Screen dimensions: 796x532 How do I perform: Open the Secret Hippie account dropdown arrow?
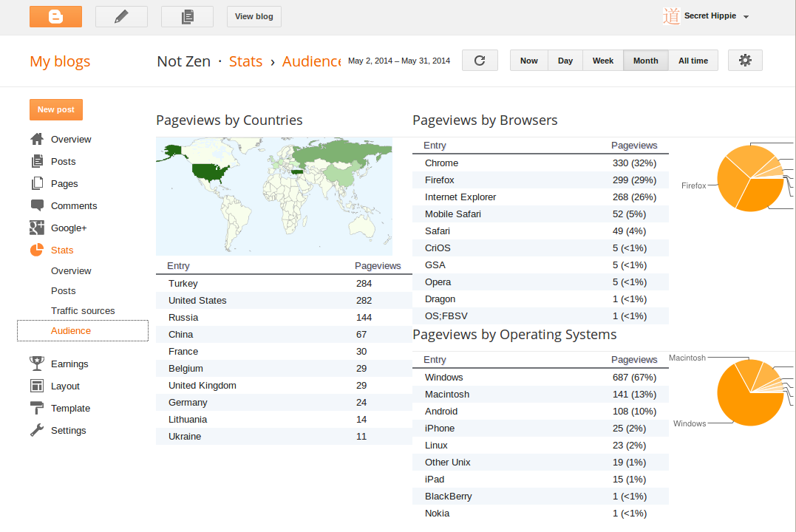(746, 17)
